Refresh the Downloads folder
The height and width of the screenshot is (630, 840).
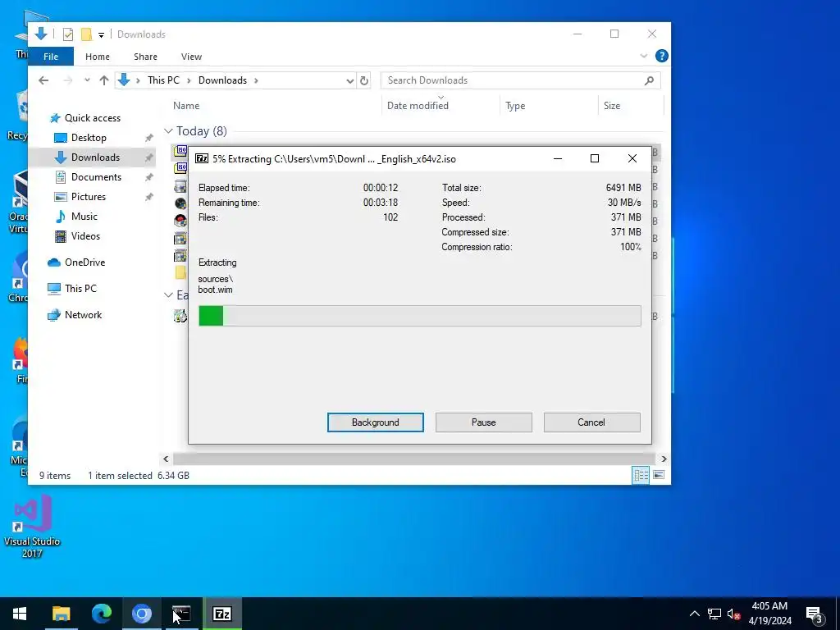tap(364, 81)
